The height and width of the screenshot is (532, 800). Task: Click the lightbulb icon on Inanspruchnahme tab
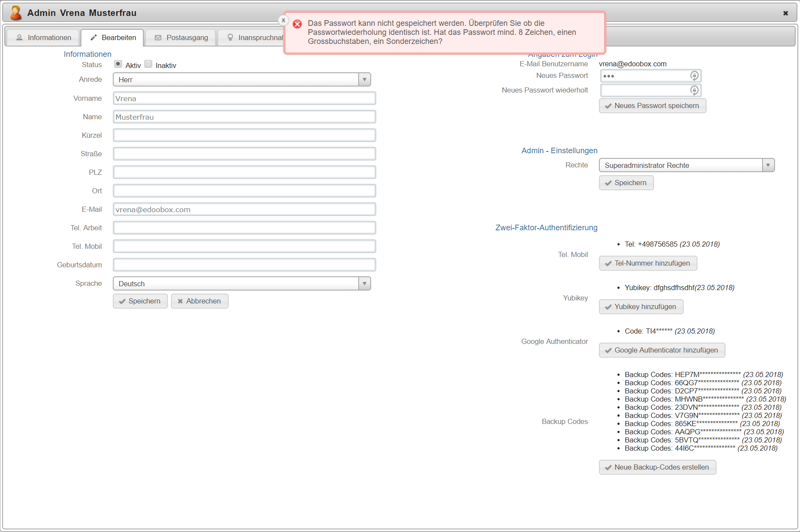click(x=230, y=38)
